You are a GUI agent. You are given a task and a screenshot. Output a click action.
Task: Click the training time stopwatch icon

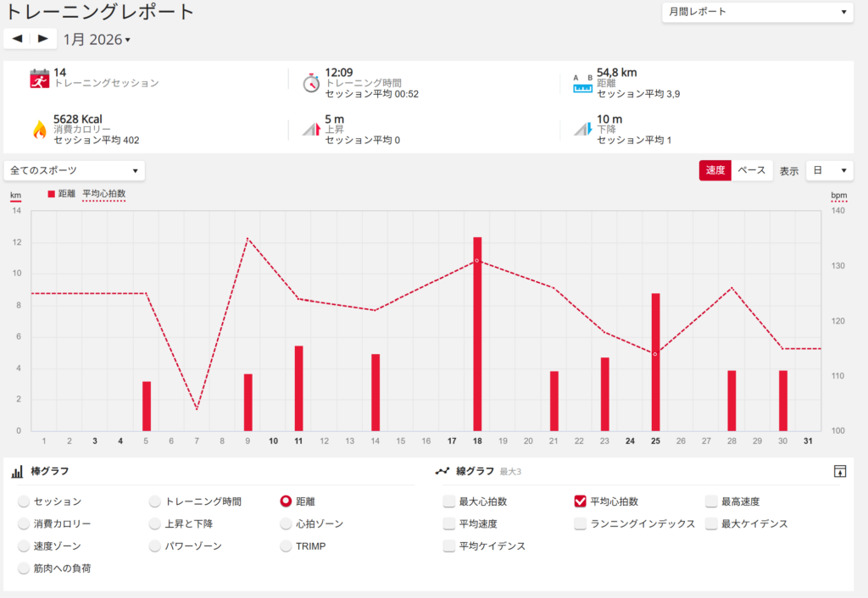click(312, 81)
